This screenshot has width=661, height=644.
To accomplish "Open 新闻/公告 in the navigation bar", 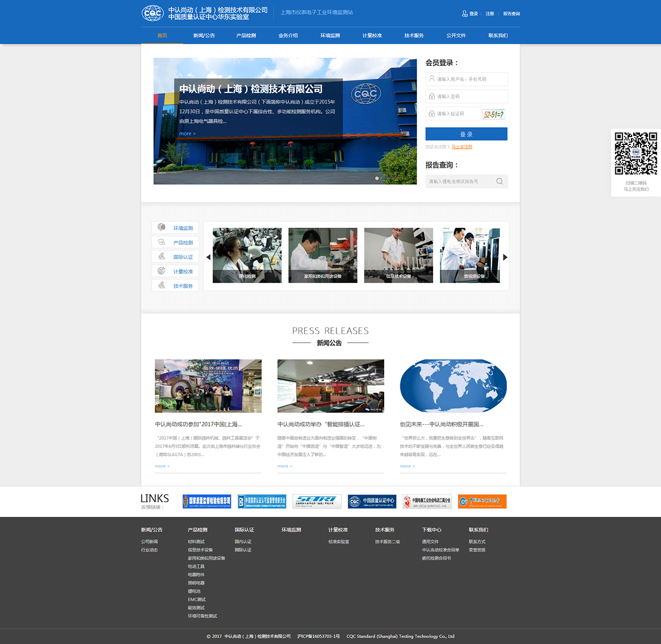I will (x=204, y=35).
